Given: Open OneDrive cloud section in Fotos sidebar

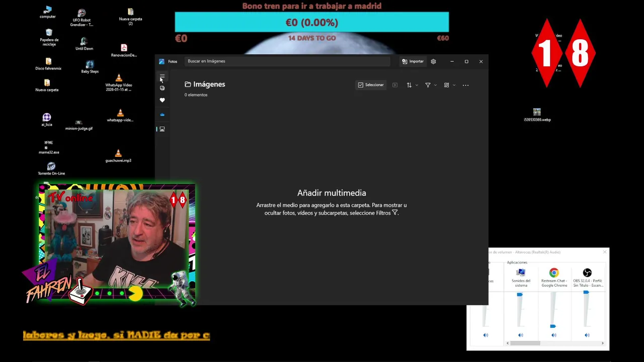Looking at the screenshot, I should coord(162,115).
